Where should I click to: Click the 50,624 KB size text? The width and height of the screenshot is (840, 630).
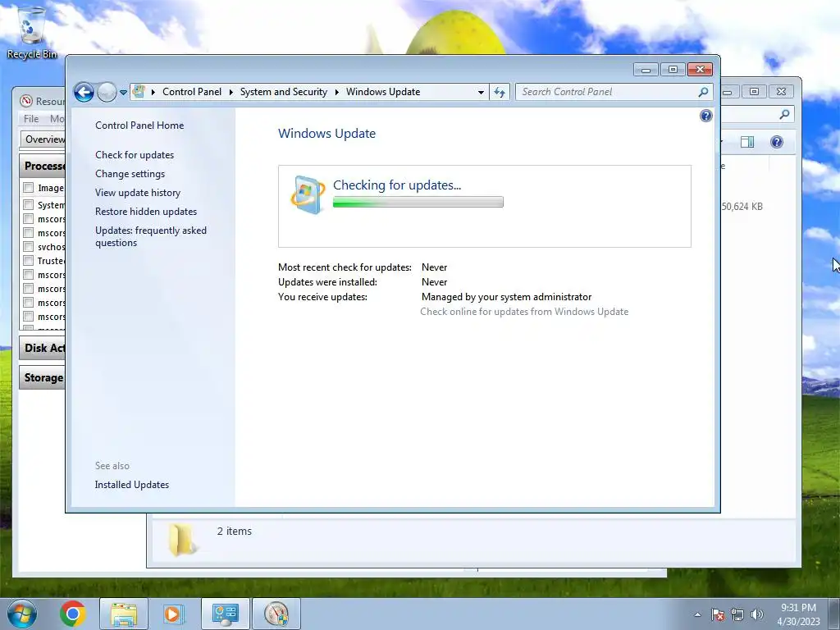742,207
